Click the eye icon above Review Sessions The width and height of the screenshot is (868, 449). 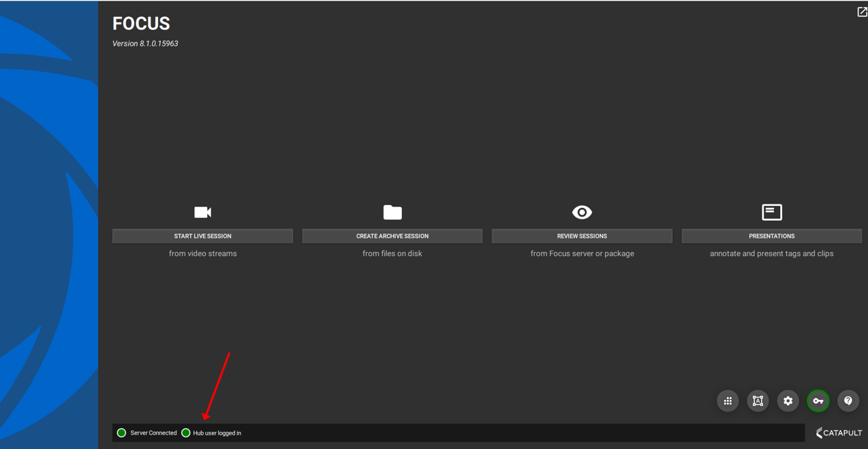click(x=582, y=212)
